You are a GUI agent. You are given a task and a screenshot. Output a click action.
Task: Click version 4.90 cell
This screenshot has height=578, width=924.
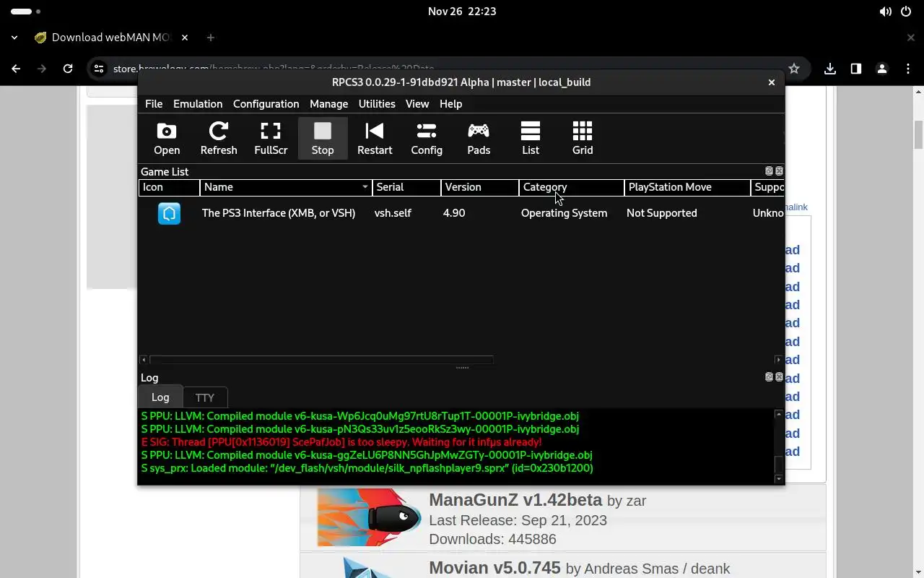[454, 213]
